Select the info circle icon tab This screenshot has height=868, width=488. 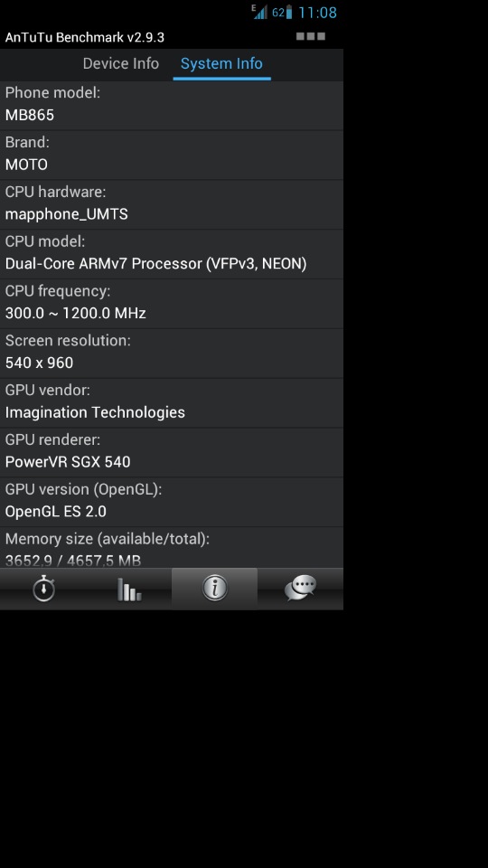(x=215, y=589)
